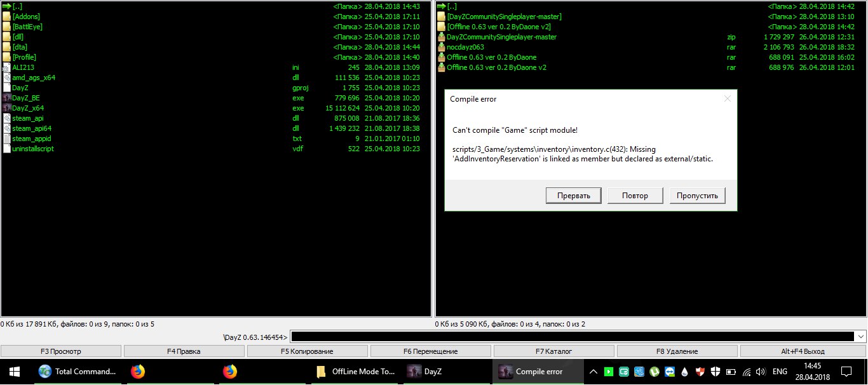The height and width of the screenshot is (385, 868).
Task: Open the command line history dropdown
Action: [x=861, y=337]
